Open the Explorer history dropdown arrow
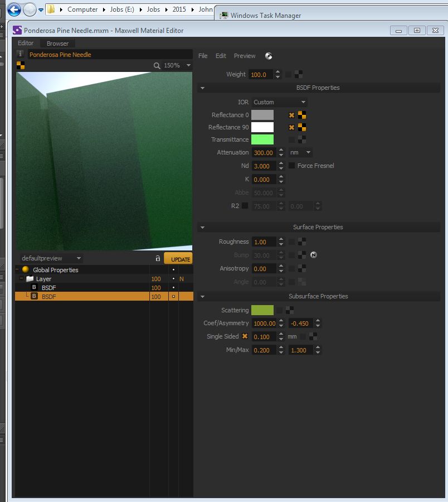The width and height of the screenshot is (448, 502). click(41, 9)
